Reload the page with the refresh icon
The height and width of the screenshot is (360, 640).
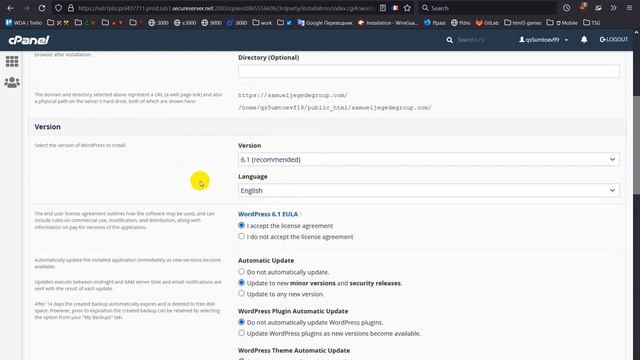tap(42, 8)
